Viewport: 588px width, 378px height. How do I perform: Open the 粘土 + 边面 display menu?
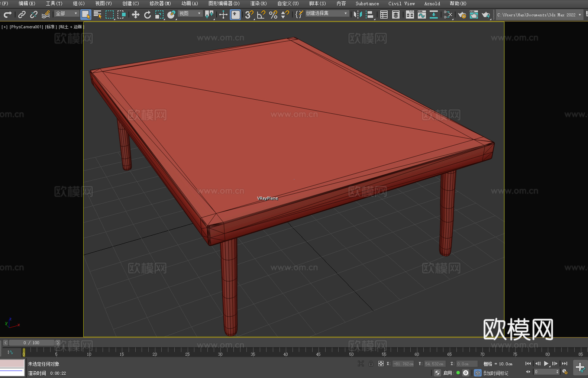point(71,27)
